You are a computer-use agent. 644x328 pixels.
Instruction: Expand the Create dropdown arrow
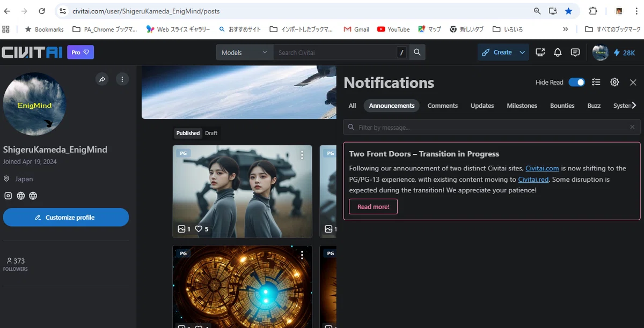click(522, 52)
